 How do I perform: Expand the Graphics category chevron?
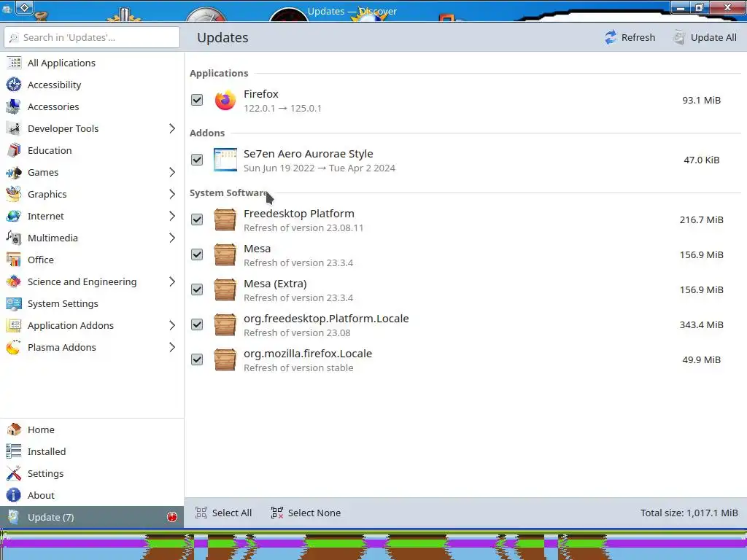coord(172,194)
